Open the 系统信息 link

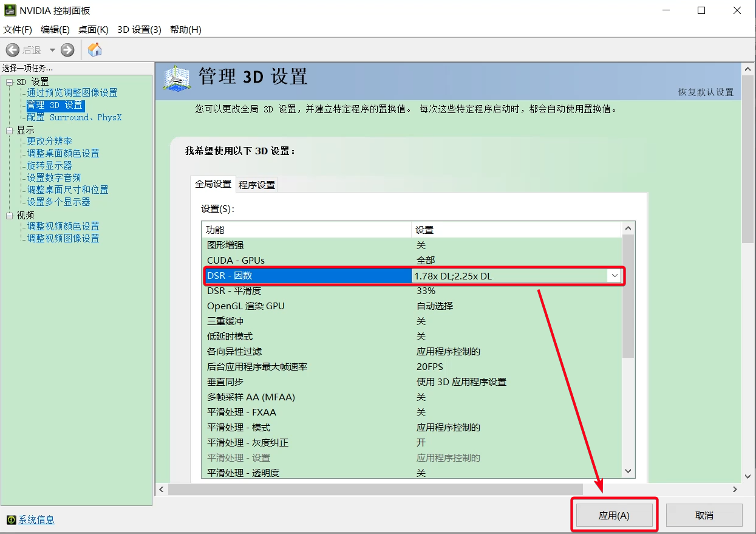click(36, 520)
